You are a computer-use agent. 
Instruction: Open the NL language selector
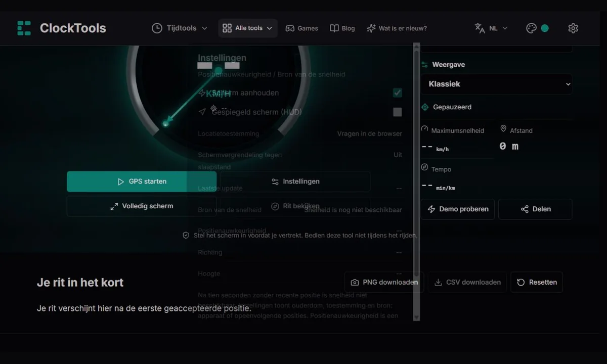491,28
